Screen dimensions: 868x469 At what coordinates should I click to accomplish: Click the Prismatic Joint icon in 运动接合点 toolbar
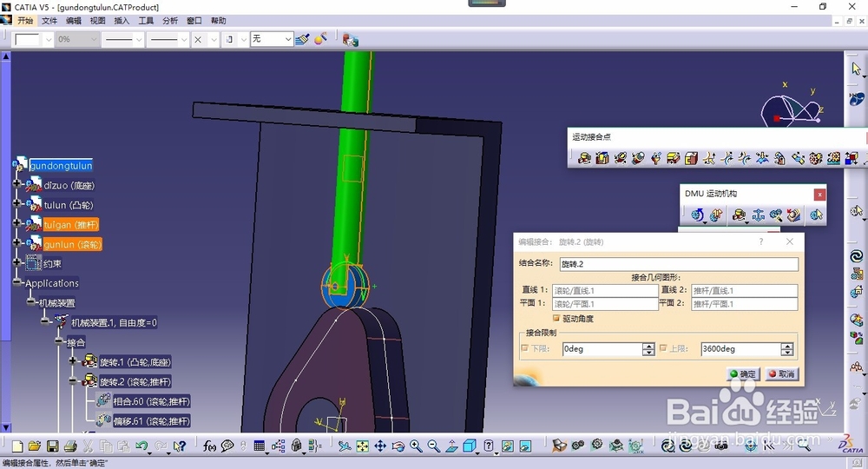tap(602, 158)
